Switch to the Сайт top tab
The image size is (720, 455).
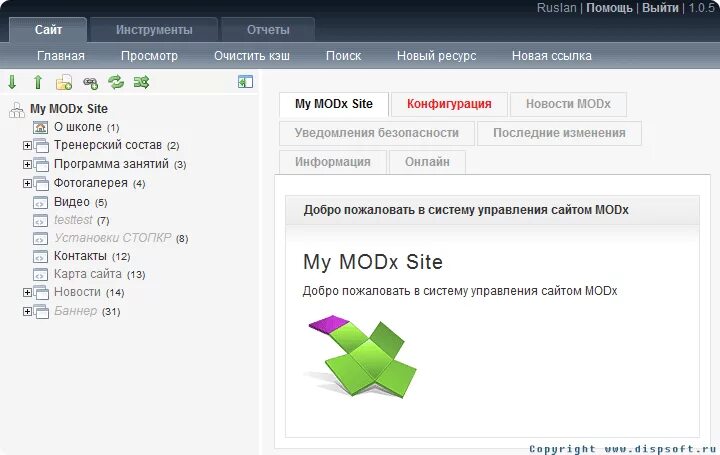tap(48, 30)
